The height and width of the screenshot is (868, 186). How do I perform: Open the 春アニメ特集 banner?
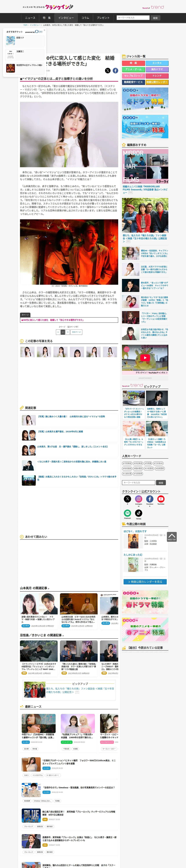tap(145, 629)
